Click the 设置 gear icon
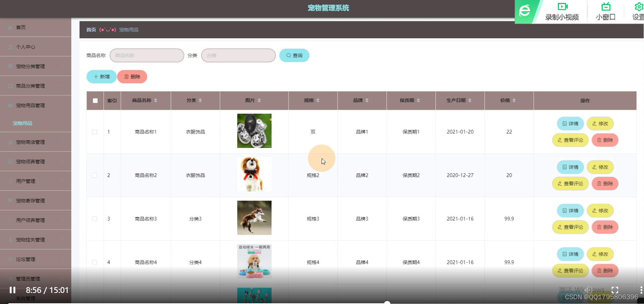The width and height of the screenshot is (644, 304). 639,7
